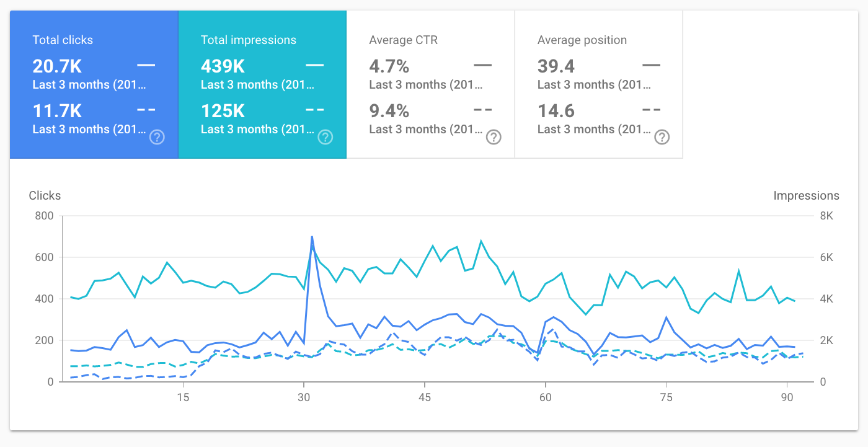Click the 8K label on impressions axis
The height and width of the screenshot is (447, 868).
pos(825,216)
